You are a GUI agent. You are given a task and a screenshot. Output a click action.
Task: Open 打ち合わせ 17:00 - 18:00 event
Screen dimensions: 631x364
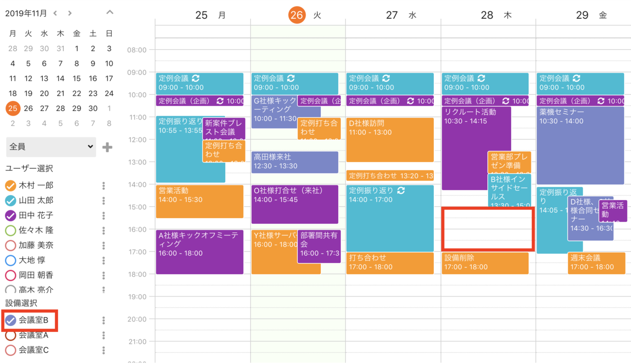click(390, 263)
